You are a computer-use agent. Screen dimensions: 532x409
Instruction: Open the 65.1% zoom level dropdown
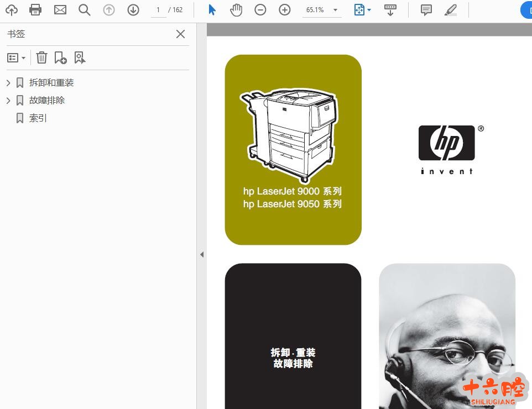(x=335, y=10)
